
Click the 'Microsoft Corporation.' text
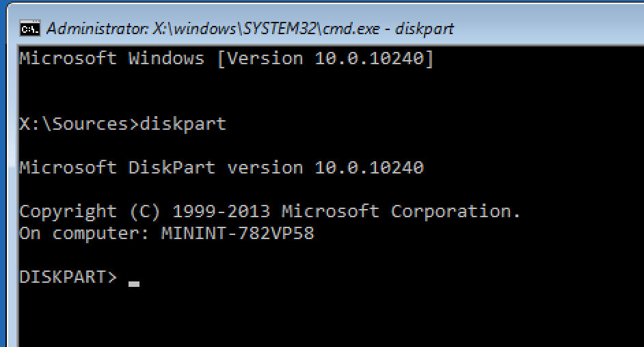[x=401, y=211]
